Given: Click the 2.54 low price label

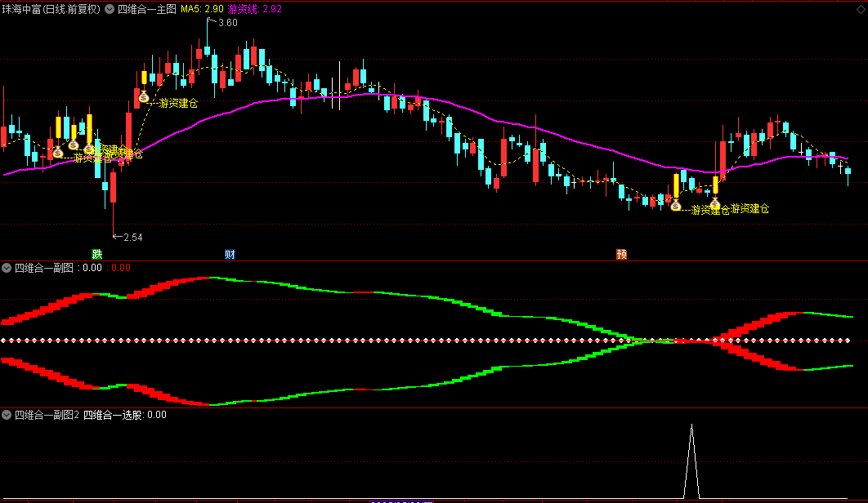Looking at the screenshot, I should tap(133, 238).
